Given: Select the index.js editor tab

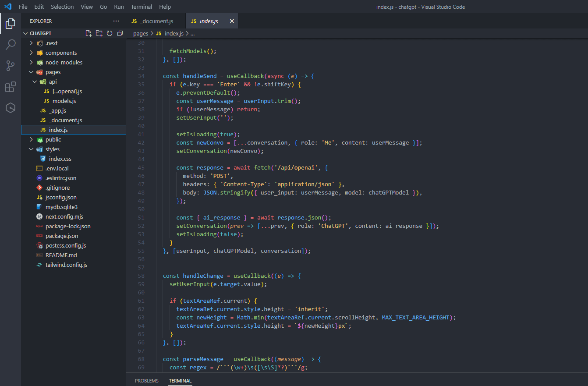Looking at the screenshot, I should [x=212, y=21].
